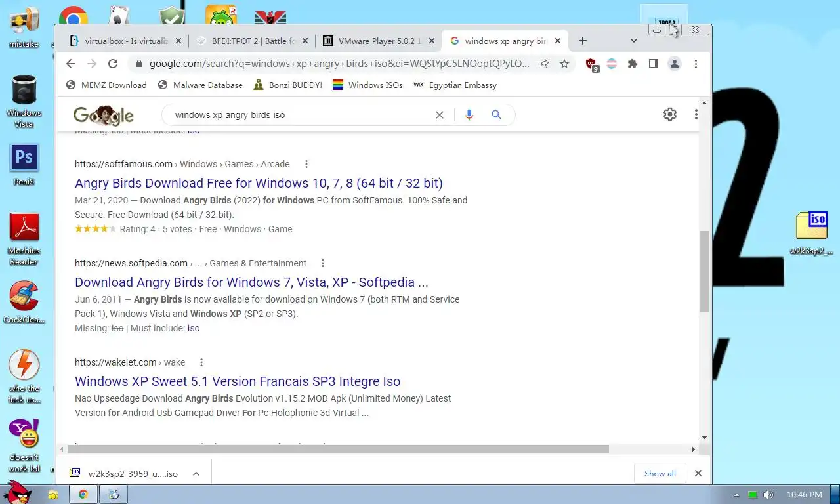
Task: Open the MEMZ Download bookmark
Action: coord(106,85)
